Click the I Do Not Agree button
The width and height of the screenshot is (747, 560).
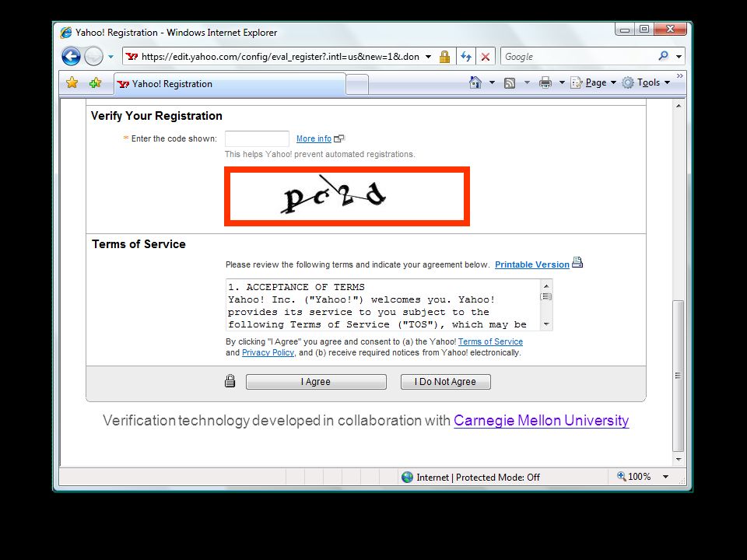[x=445, y=381]
